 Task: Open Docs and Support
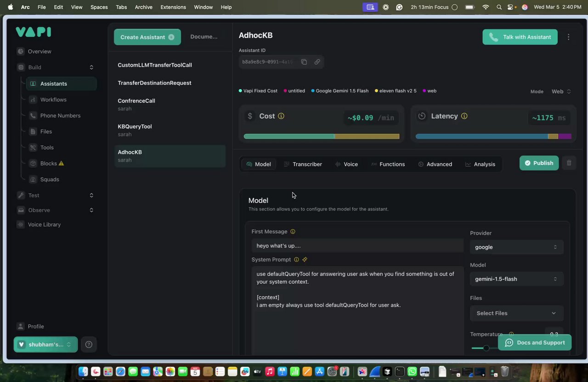[535, 342]
